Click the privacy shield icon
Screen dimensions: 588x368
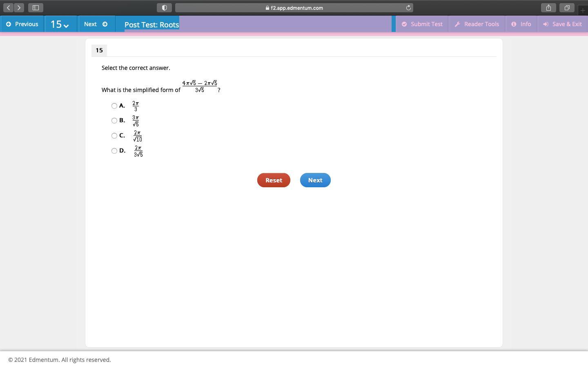click(164, 8)
